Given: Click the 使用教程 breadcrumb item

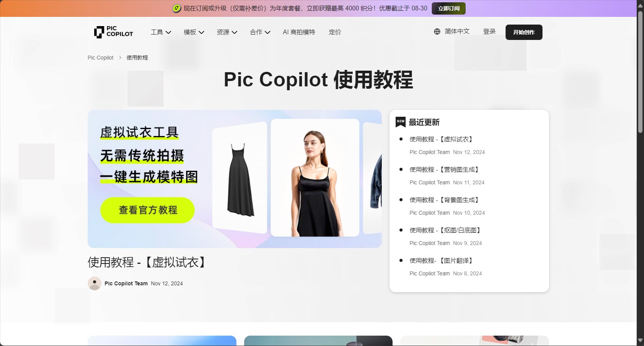Looking at the screenshot, I should pyautogui.click(x=137, y=58).
